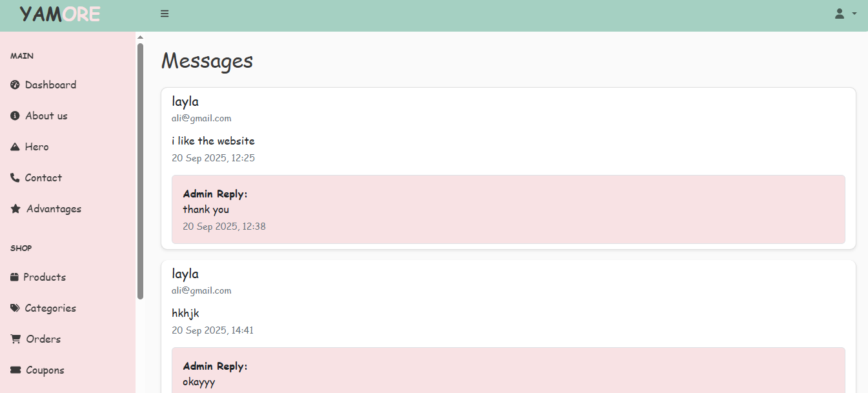This screenshot has height=393, width=868.
Task: Open the Dashboard menu item
Action: [x=50, y=85]
